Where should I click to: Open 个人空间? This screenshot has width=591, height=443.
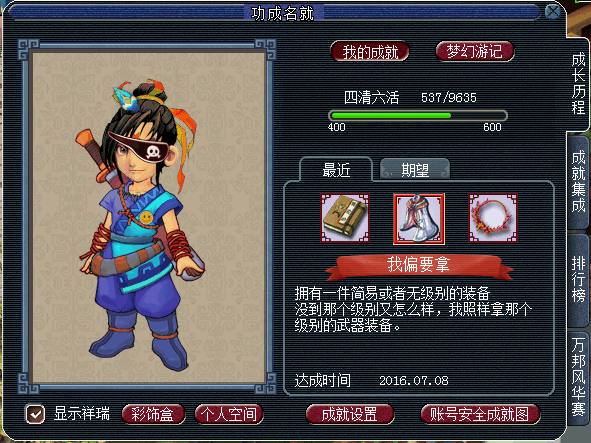[x=229, y=414]
